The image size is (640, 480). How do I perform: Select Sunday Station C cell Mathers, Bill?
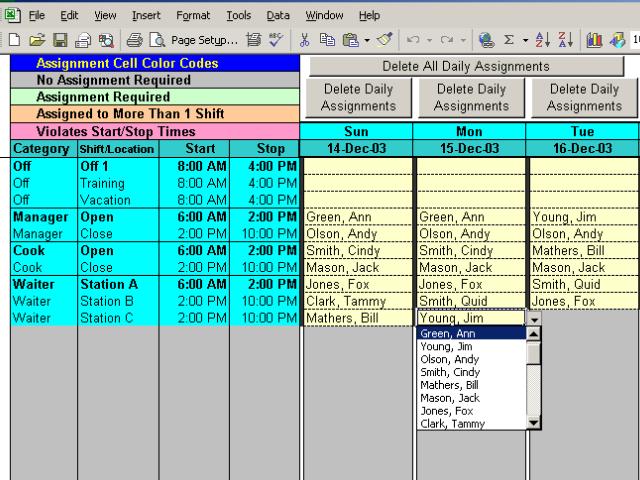(358, 318)
